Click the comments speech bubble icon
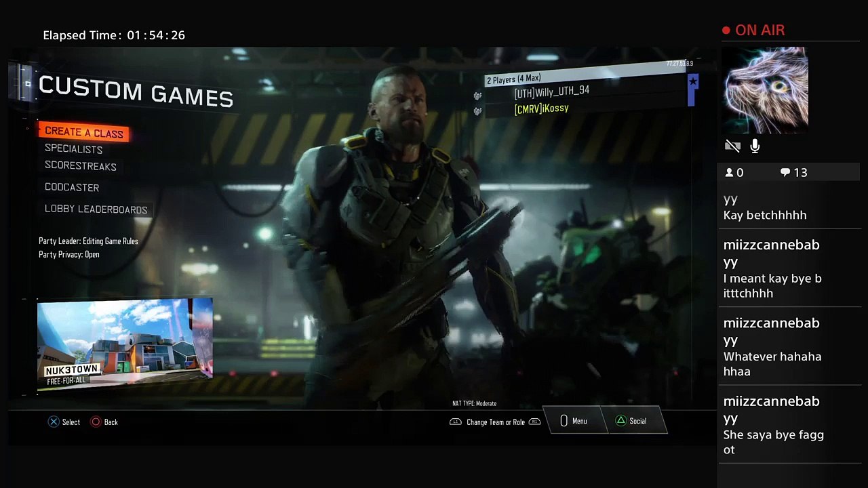This screenshot has height=488, width=868. click(785, 173)
